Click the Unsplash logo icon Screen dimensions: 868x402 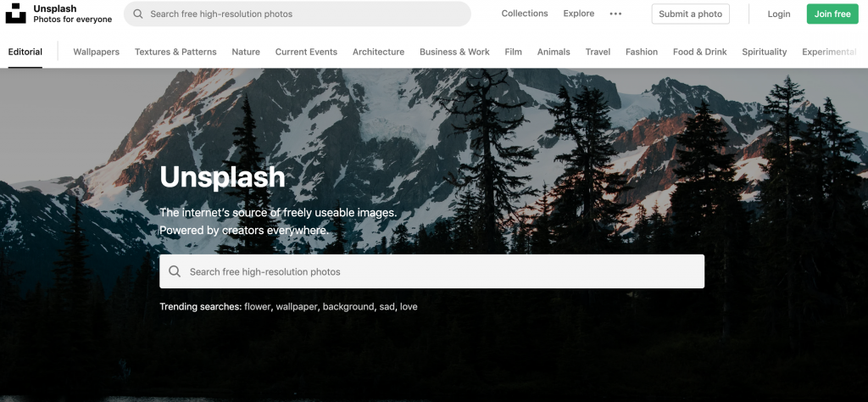click(15, 14)
